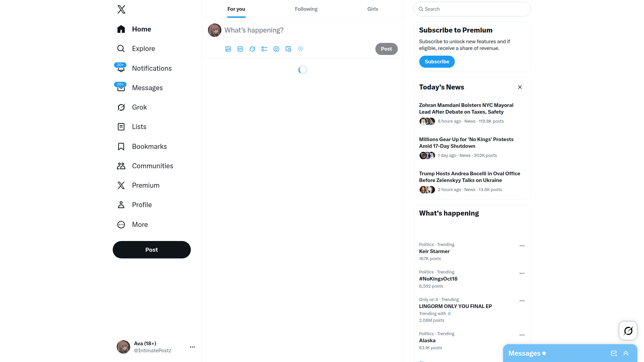Open more options for the Keir Starmer trend
The width and height of the screenshot is (644, 362).
(522, 246)
